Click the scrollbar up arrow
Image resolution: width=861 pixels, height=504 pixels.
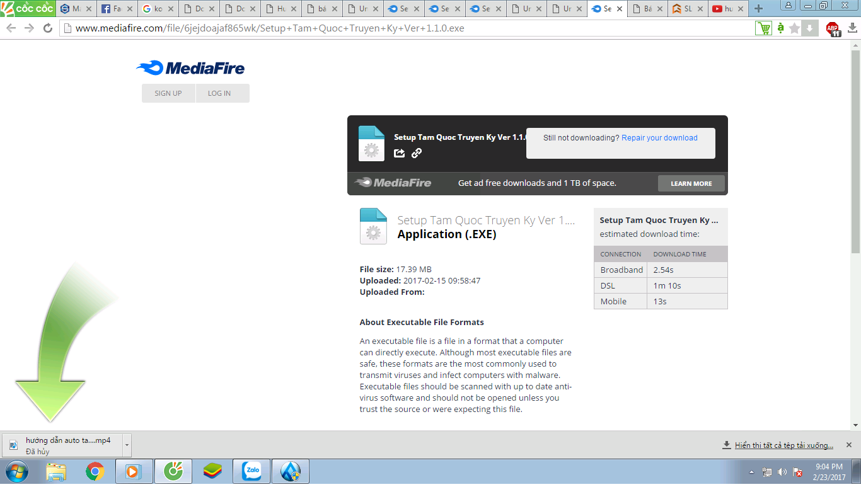[x=855, y=45]
